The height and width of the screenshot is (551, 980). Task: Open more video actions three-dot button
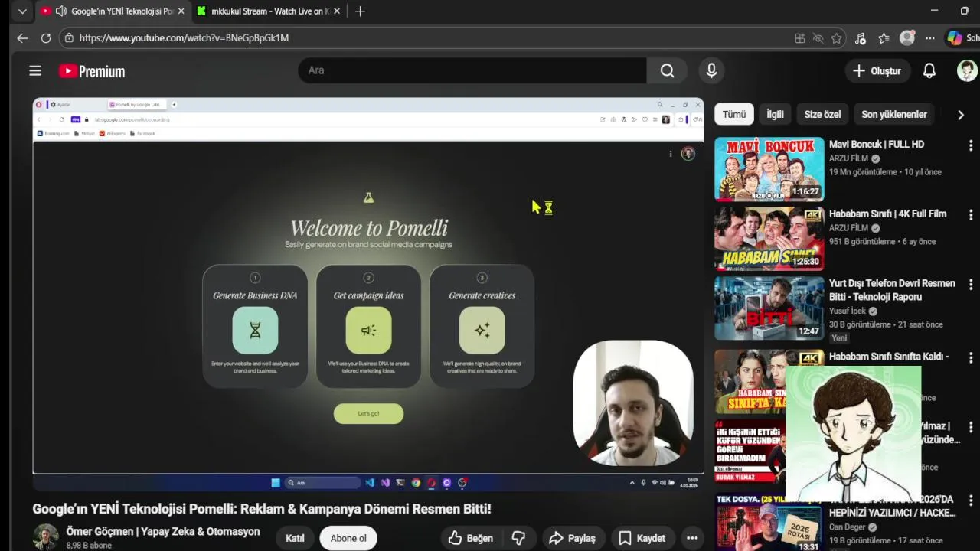click(692, 538)
